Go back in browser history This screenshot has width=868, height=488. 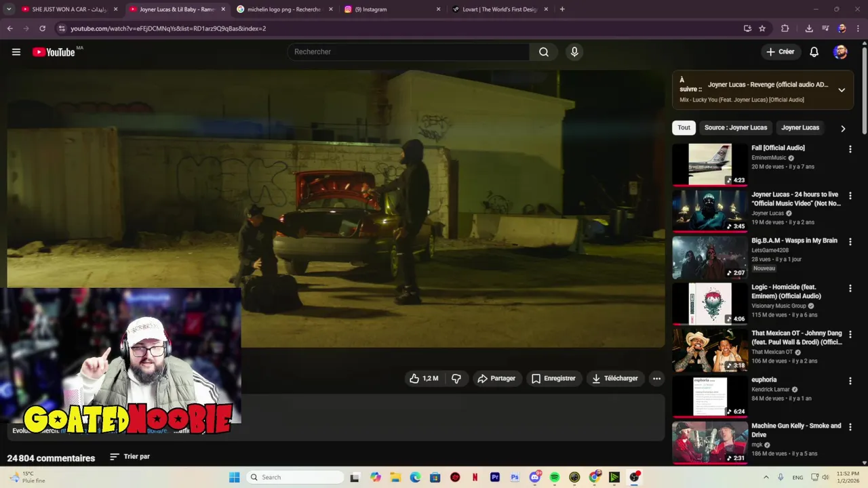click(x=9, y=28)
